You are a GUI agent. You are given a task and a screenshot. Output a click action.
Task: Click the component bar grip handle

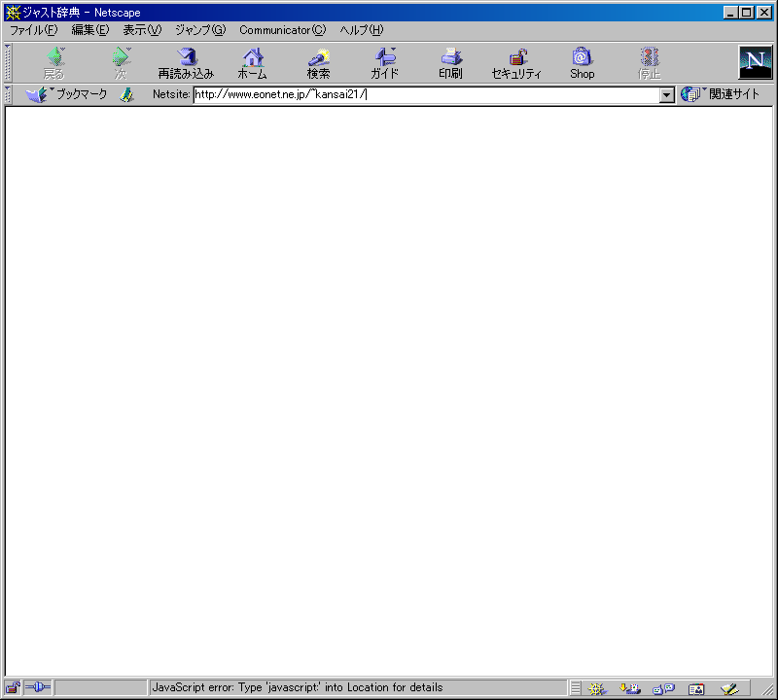pos(575,688)
